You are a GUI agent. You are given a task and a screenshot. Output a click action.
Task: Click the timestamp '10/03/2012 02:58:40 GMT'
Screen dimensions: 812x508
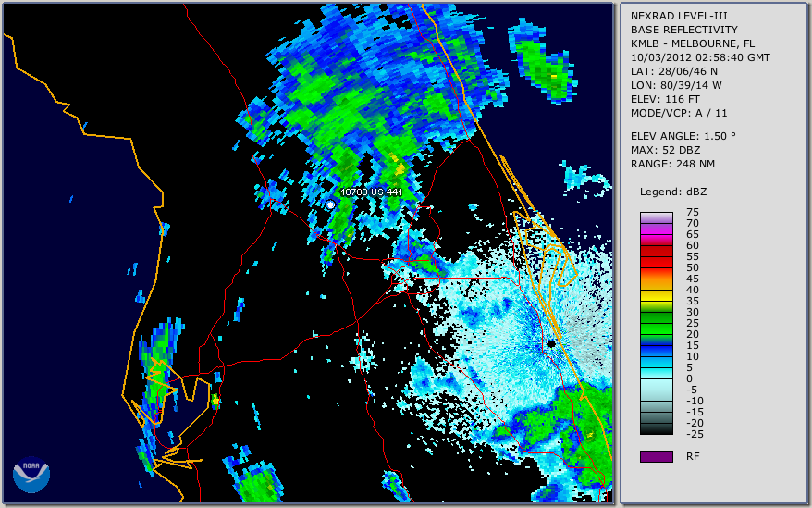700,57
